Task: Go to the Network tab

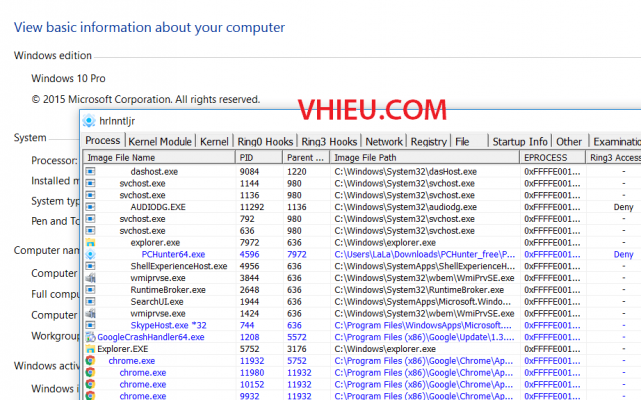Action: (x=384, y=142)
